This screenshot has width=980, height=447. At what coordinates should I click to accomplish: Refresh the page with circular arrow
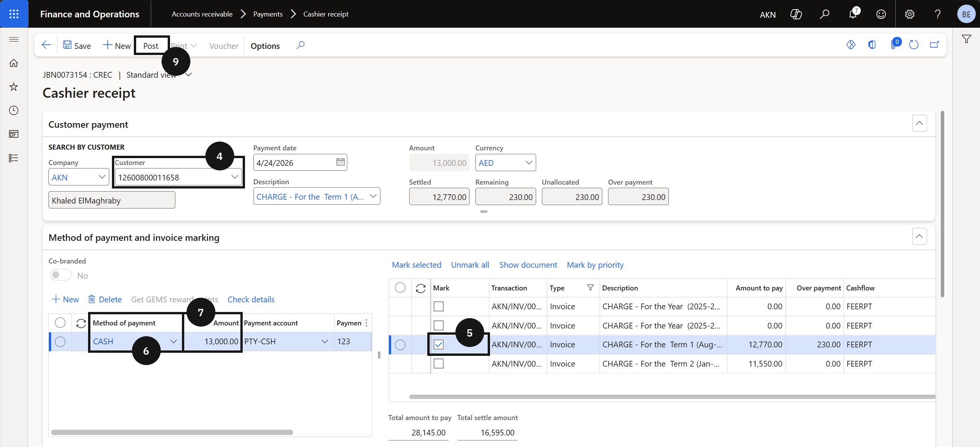[914, 45]
